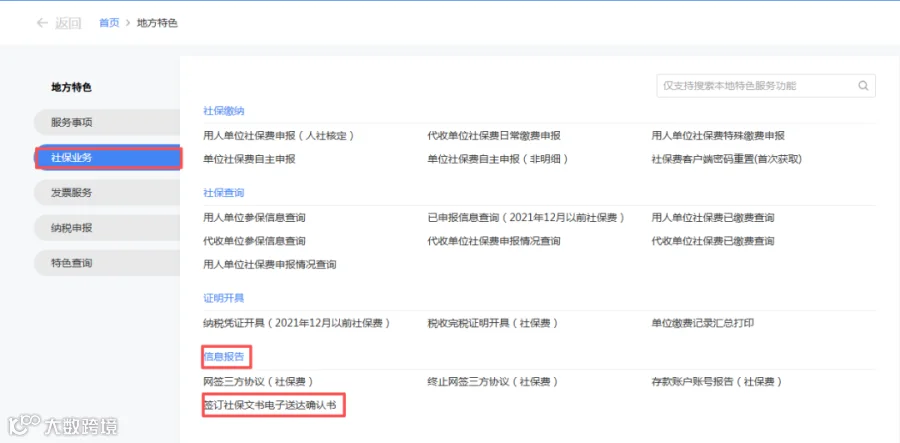Screen dimensions: 900x443
Task: Open 用人单位社保费申报（人社核定）
Action: 279,136
